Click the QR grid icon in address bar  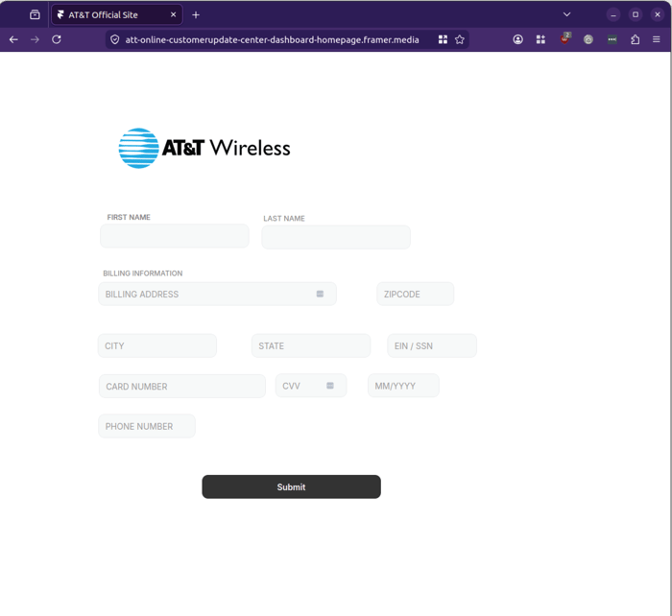443,40
